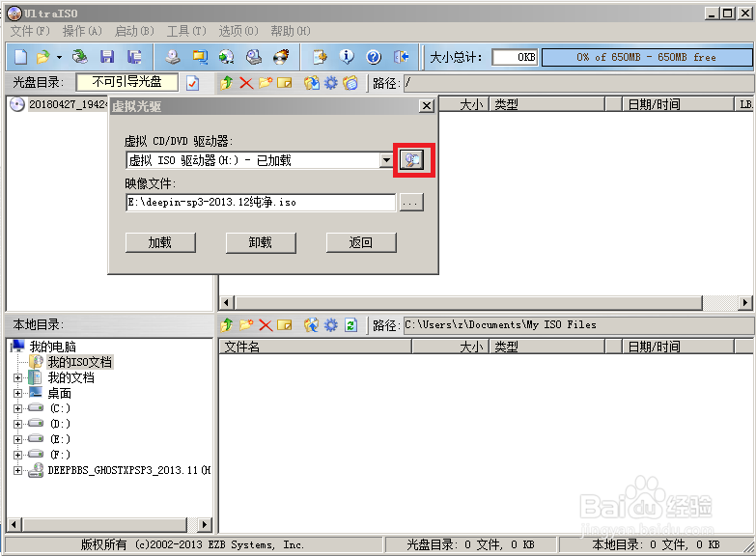Open the 帮助(H) menu

pyautogui.click(x=291, y=31)
